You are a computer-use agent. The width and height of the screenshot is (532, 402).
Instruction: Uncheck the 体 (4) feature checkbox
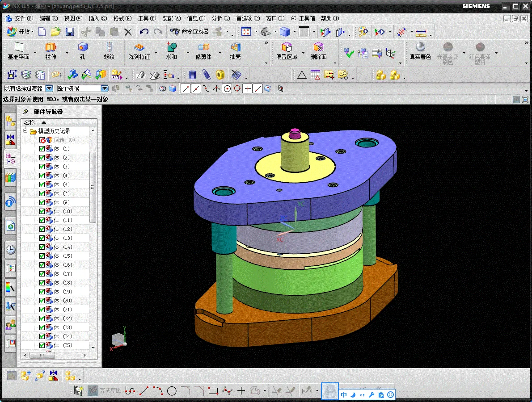[x=42, y=176]
